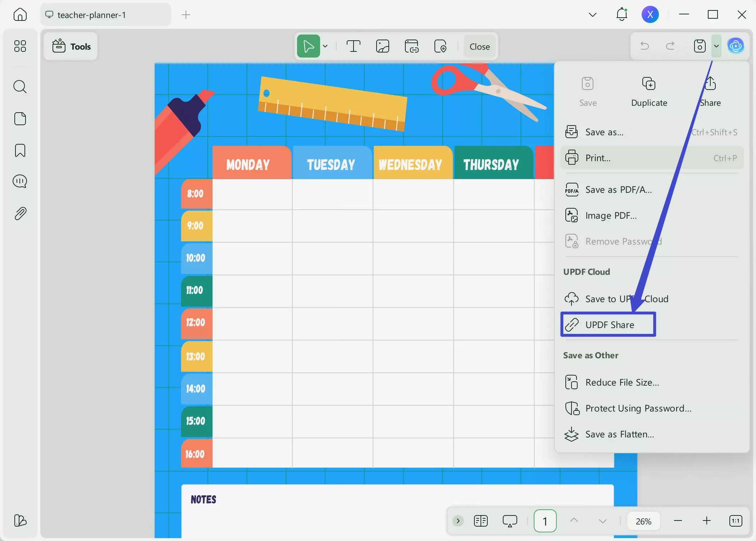Select the Image tool in the toolbar

pos(382,46)
